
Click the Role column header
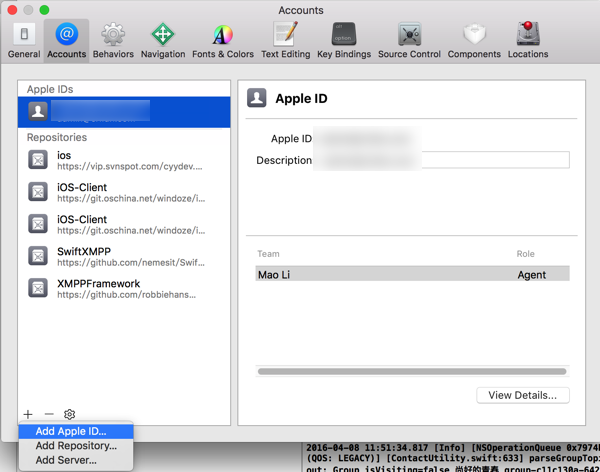[525, 254]
